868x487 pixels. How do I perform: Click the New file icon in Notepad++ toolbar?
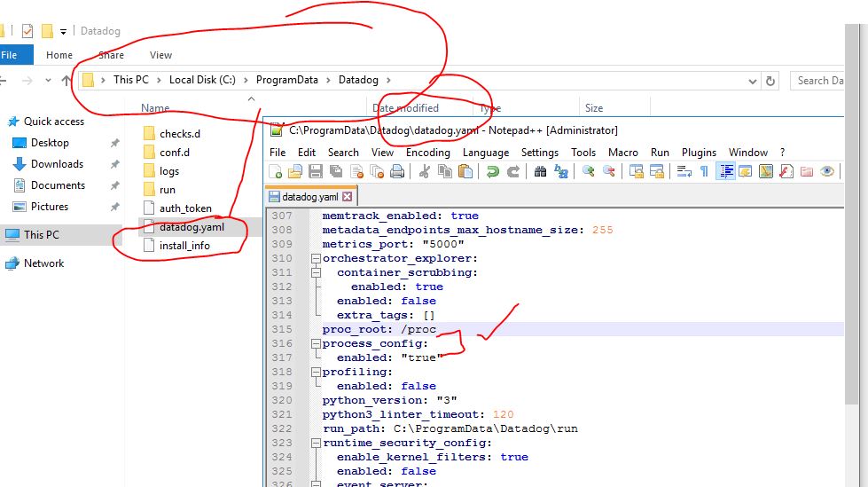point(277,172)
